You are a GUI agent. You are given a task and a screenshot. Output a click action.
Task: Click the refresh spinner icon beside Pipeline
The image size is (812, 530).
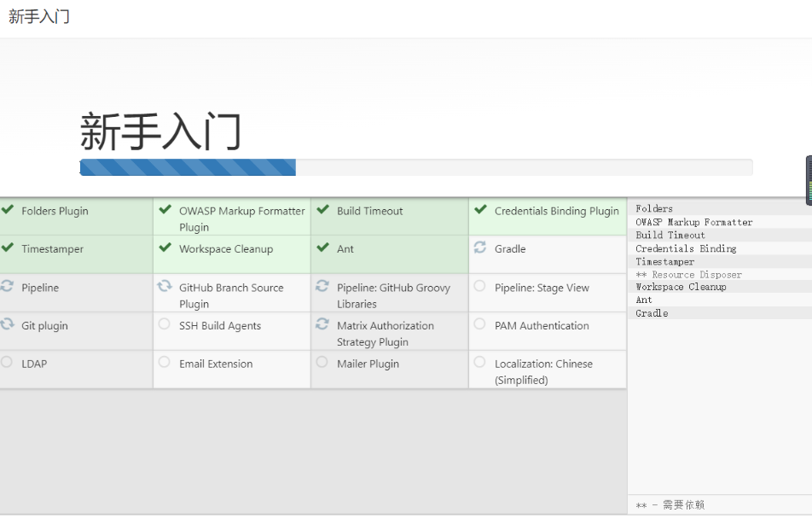point(7,285)
